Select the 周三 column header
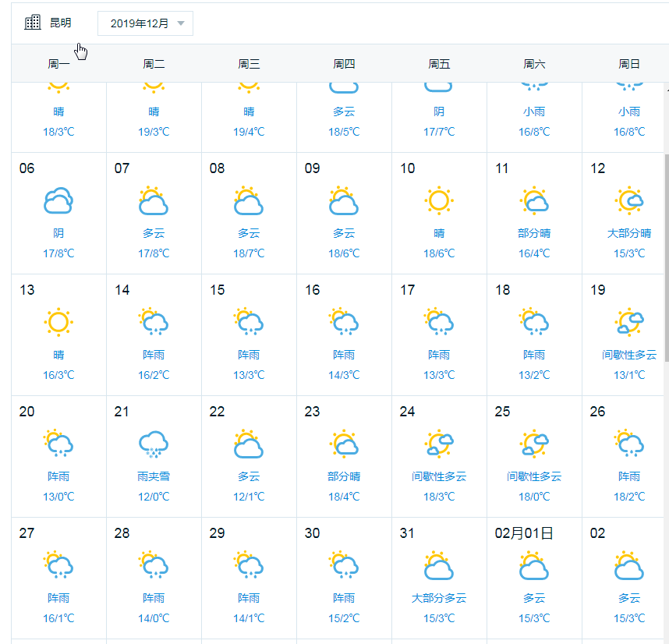 tap(249, 64)
